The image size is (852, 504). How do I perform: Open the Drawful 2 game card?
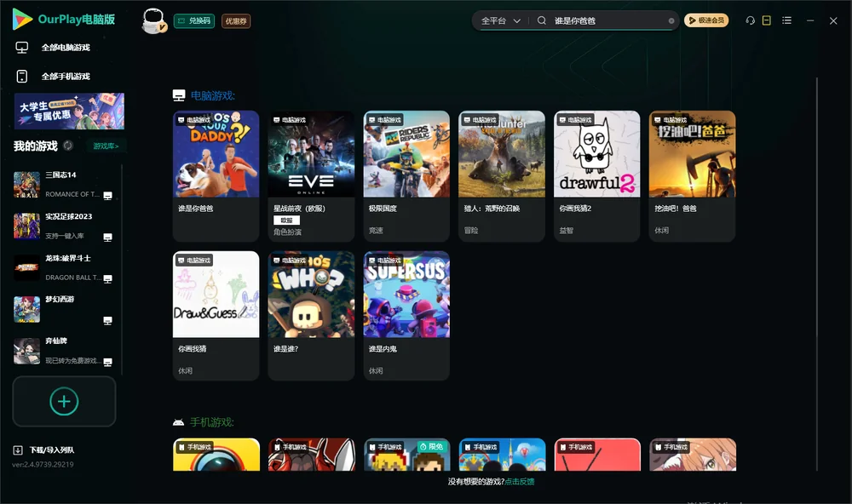(596, 176)
